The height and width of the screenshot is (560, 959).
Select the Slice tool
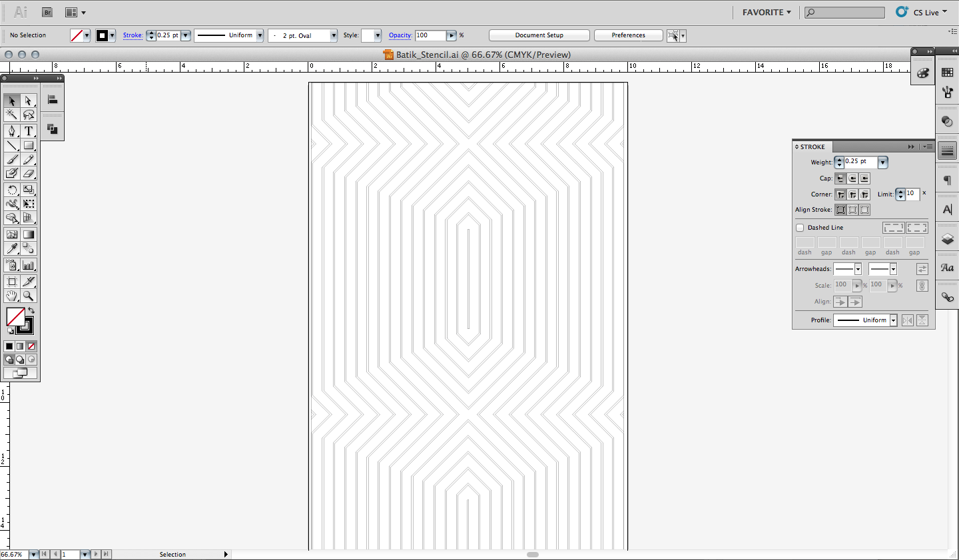pos(29,282)
